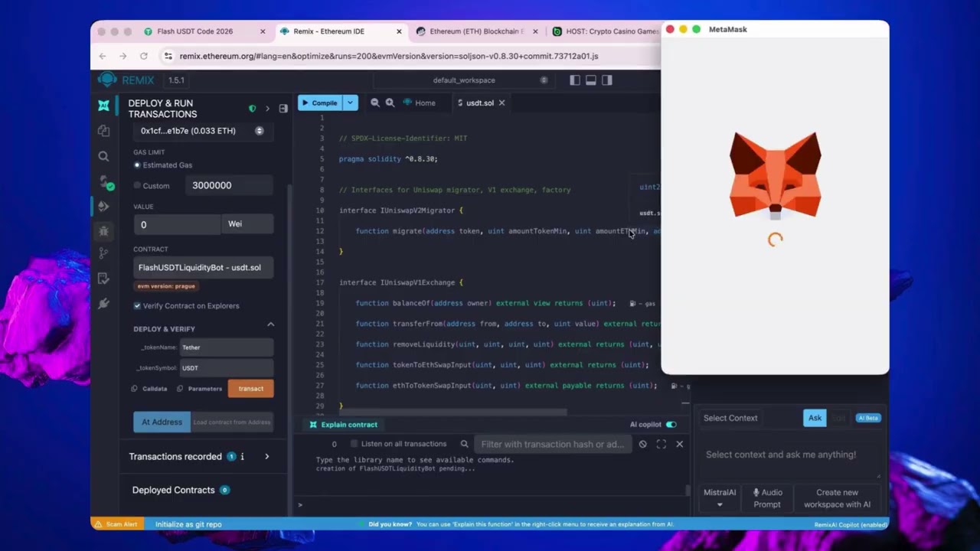Open the Plugin manager plug icon
Image resolution: width=980 pixels, height=551 pixels.
pyautogui.click(x=104, y=304)
